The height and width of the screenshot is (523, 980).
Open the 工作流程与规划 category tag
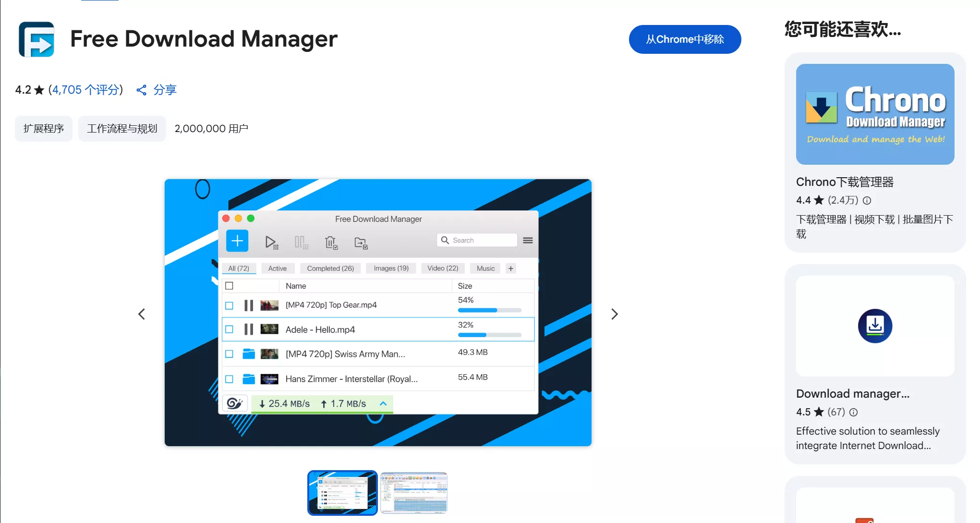point(122,129)
